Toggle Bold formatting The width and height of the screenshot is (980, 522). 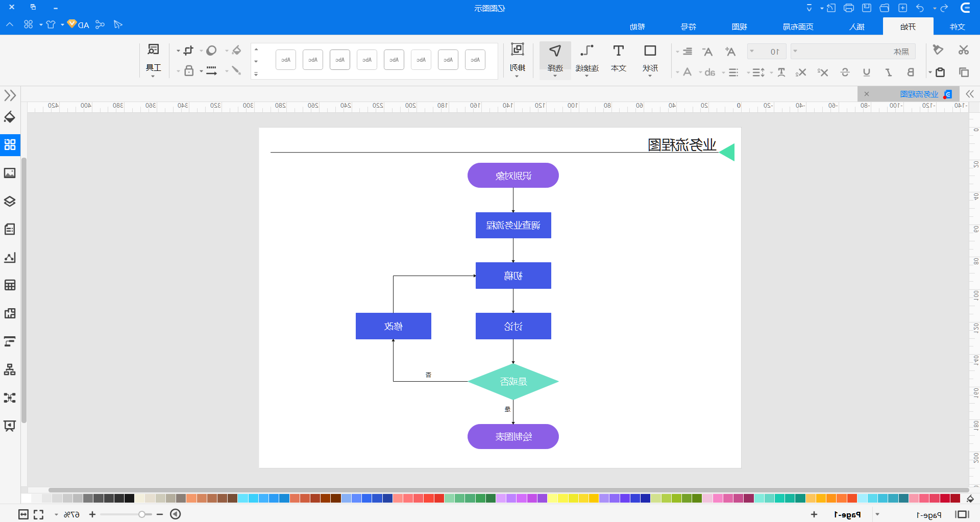click(x=911, y=72)
